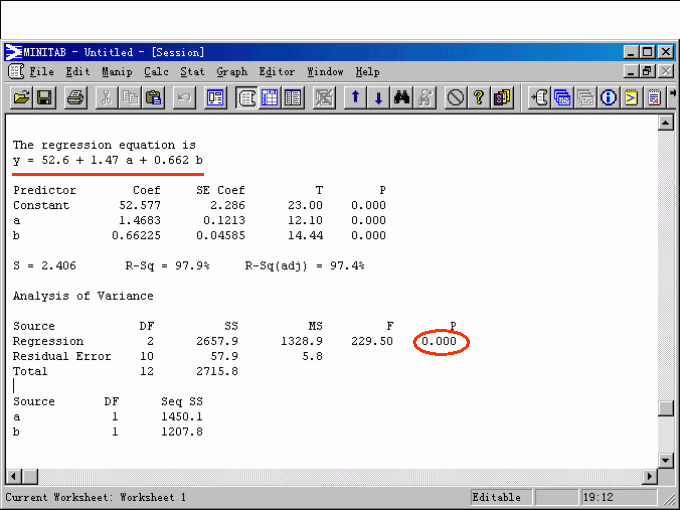Open the Manip menu
The image size is (680, 510).
pyautogui.click(x=116, y=72)
